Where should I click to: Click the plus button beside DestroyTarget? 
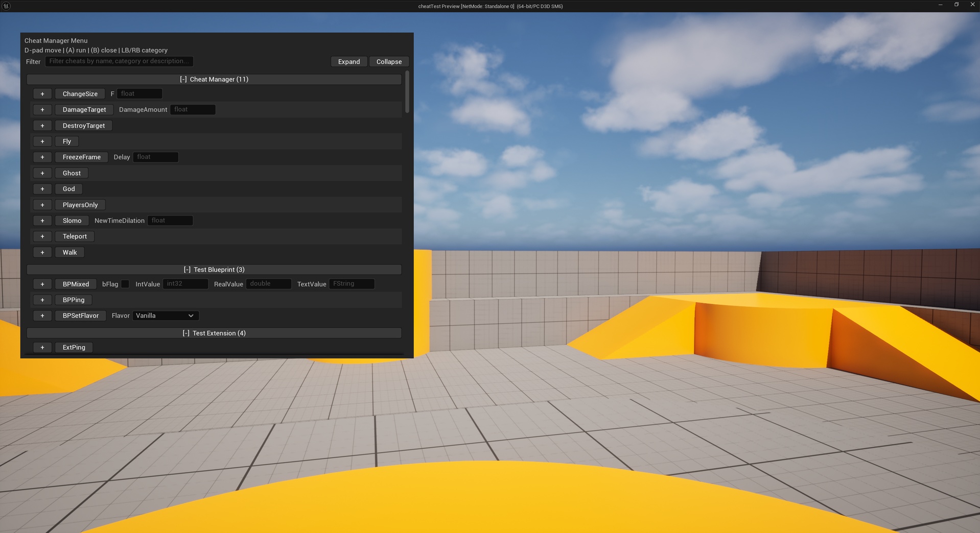(42, 126)
